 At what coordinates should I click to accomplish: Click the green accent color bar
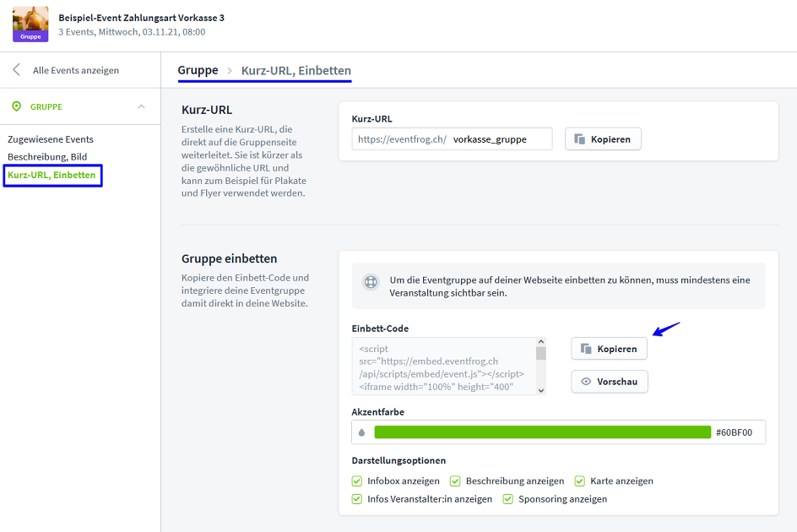[x=542, y=432]
